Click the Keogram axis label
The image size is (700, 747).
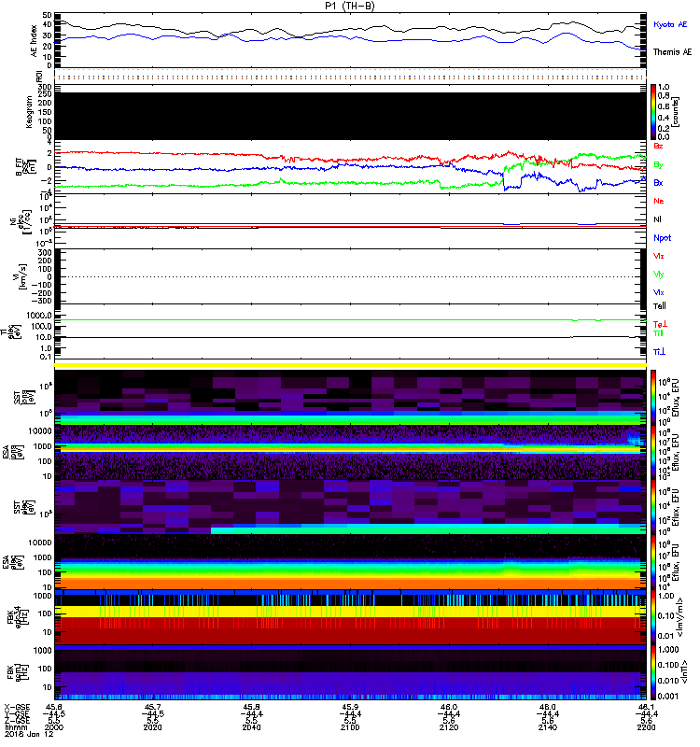pyautogui.click(x=29, y=111)
